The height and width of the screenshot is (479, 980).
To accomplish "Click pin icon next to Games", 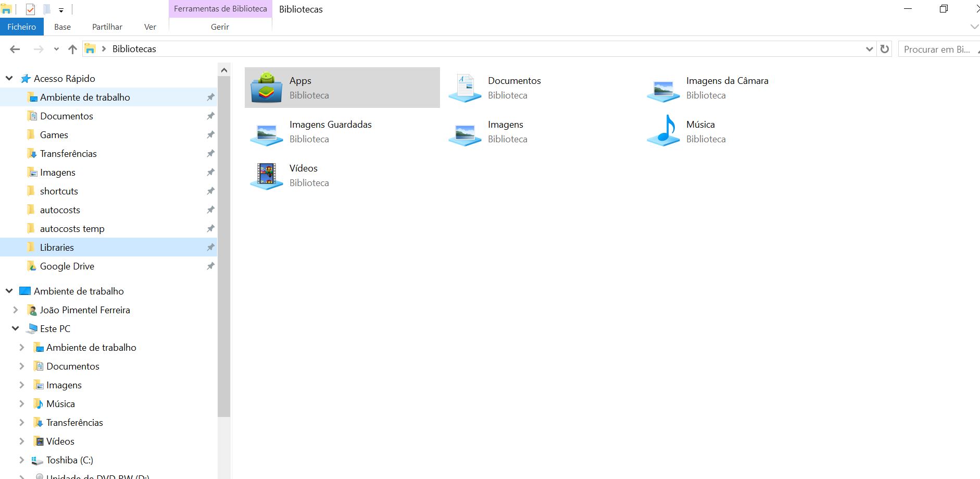I will tap(210, 135).
